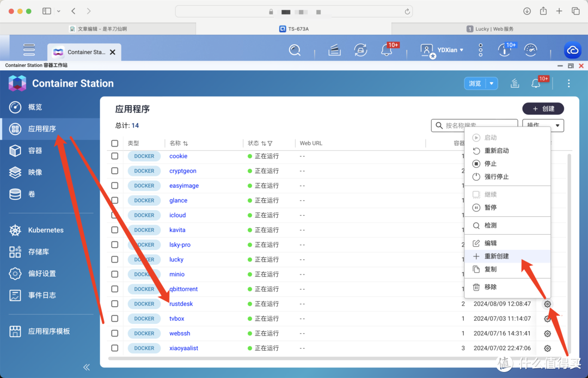Open the Kubernetes section in sidebar
The height and width of the screenshot is (378, 588).
coord(46,230)
